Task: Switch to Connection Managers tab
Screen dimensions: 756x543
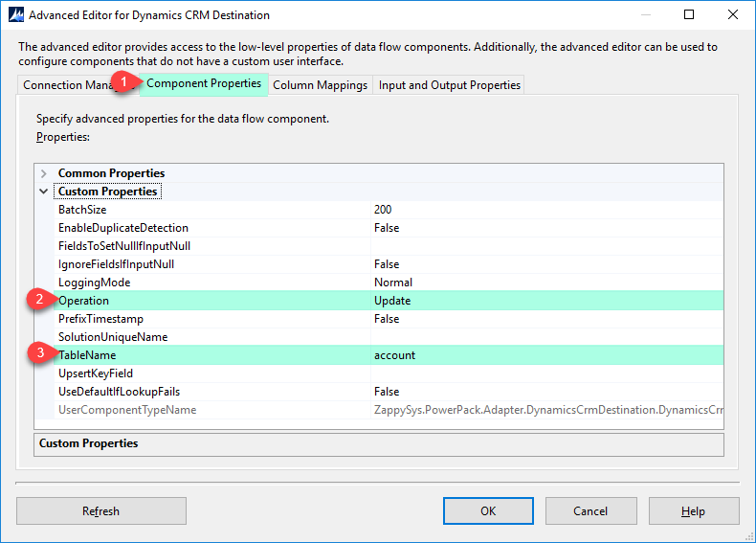Action: click(67, 85)
